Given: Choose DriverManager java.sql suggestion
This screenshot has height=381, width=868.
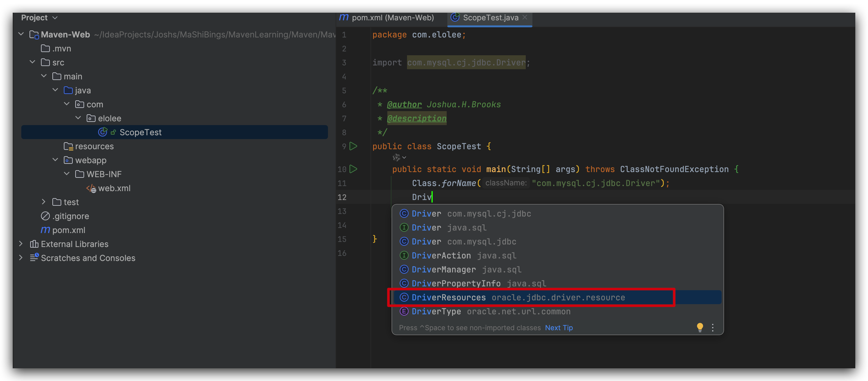Looking at the screenshot, I should pos(557,270).
